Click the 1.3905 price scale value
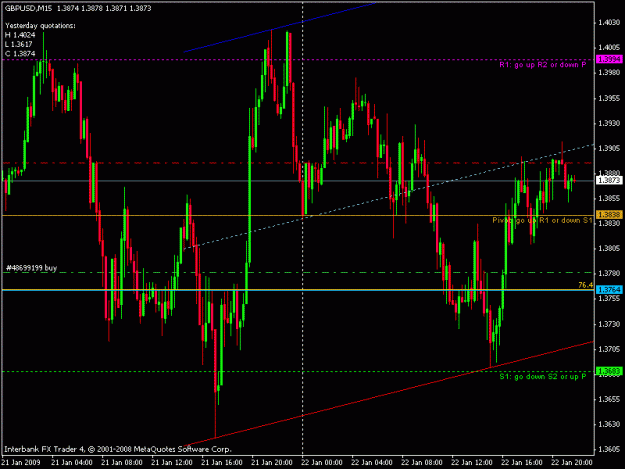Viewport: 625px width, 469px height. click(x=609, y=148)
